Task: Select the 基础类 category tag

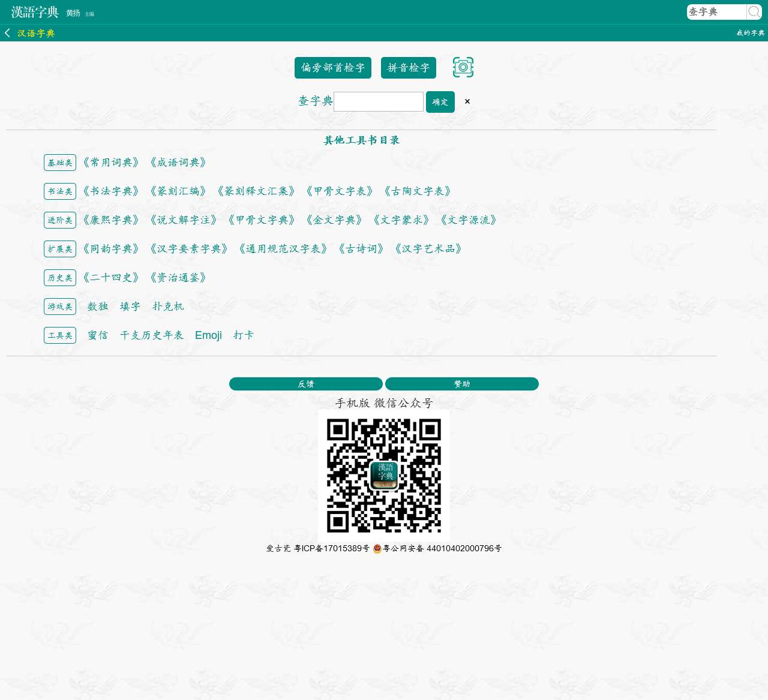Action: tap(60, 163)
